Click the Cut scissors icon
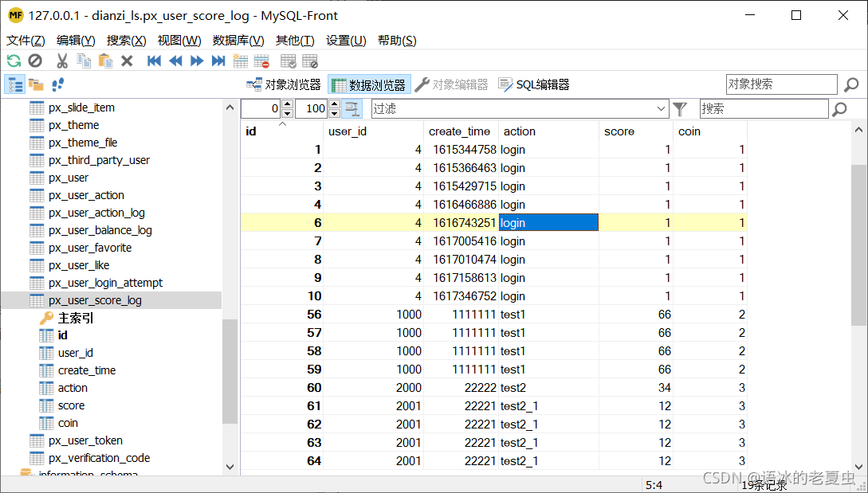 62,61
